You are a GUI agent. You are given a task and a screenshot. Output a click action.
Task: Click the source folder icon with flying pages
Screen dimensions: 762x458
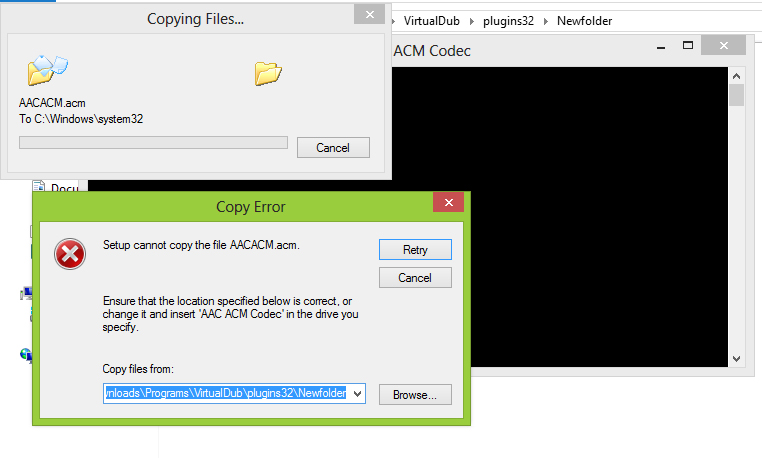click(48, 70)
